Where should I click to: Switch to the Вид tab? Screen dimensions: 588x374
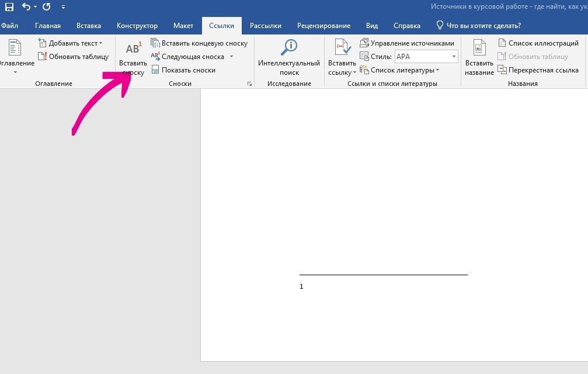coord(371,26)
